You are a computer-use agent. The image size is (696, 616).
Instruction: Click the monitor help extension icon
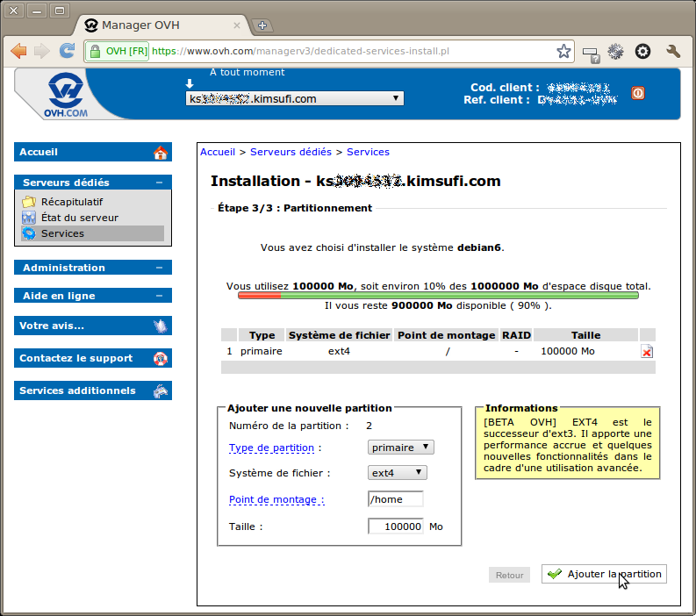[x=591, y=54]
